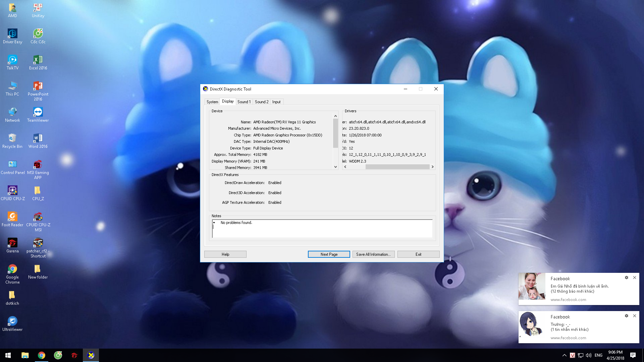Viewport: 644px width, 362px height.
Task: Switch to the System tab
Action: tap(212, 102)
